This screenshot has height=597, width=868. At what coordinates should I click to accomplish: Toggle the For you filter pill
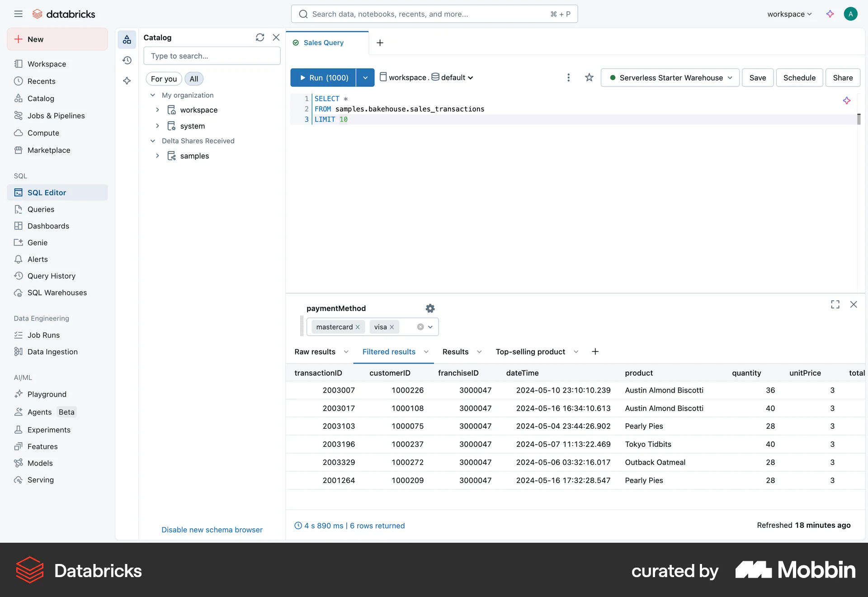(x=164, y=79)
